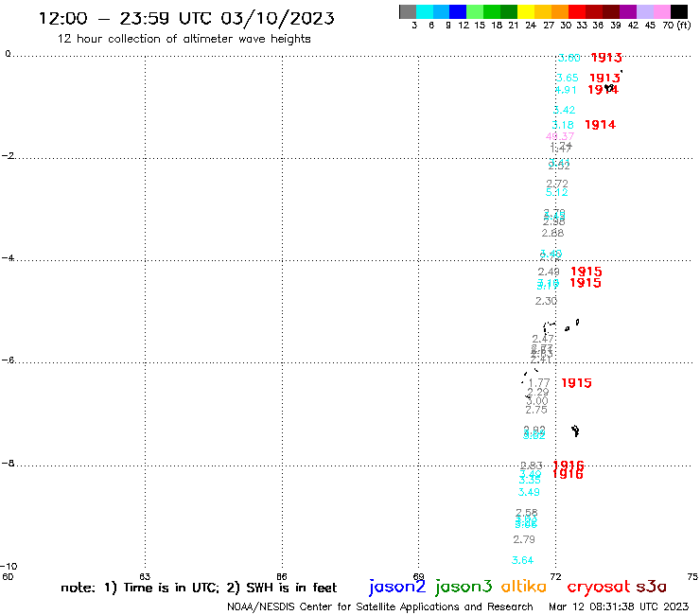Select the 'jason2' satellite legend label
The width and height of the screenshot is (700, 615).
pos(397,587)
